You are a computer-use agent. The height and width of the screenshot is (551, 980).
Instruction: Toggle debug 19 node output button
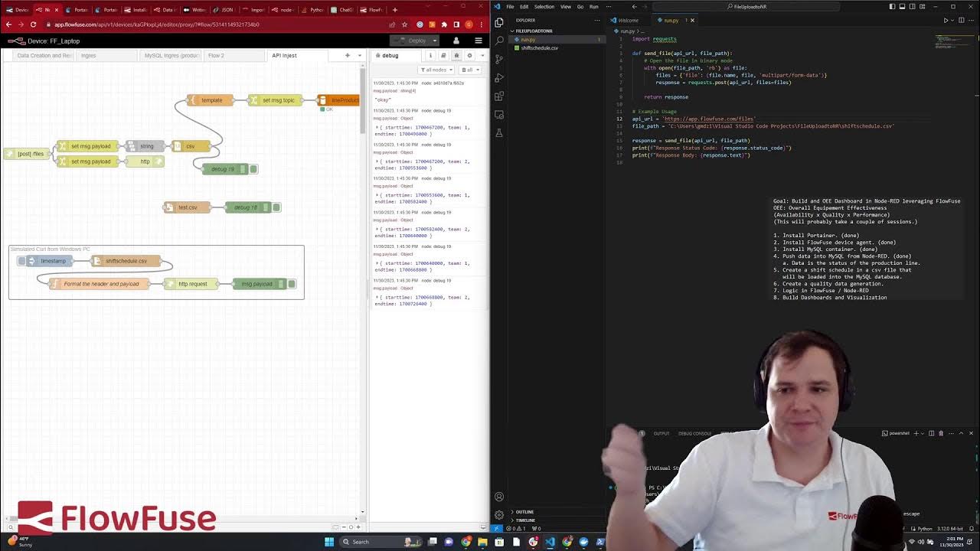253,169
